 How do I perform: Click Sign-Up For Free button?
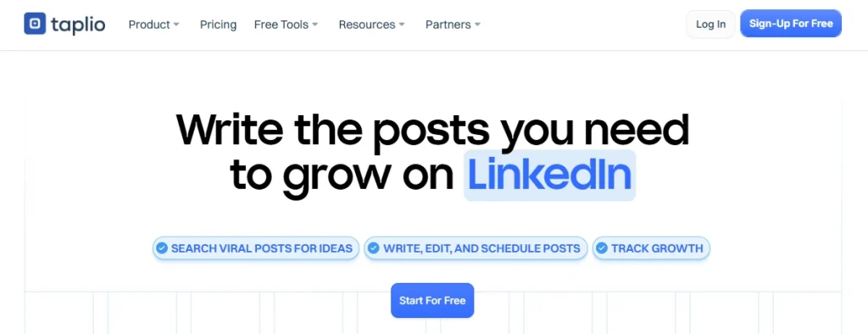791,24
